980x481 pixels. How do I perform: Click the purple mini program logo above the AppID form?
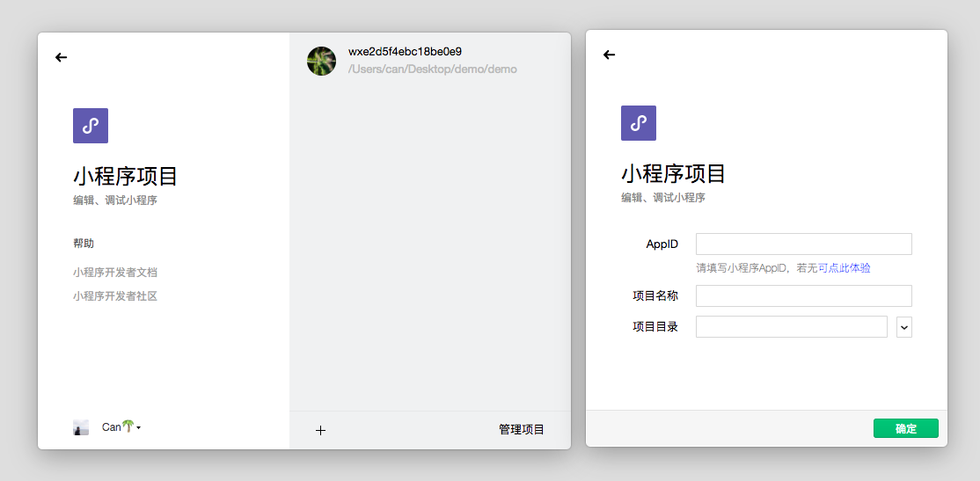[x=639, y=123]
